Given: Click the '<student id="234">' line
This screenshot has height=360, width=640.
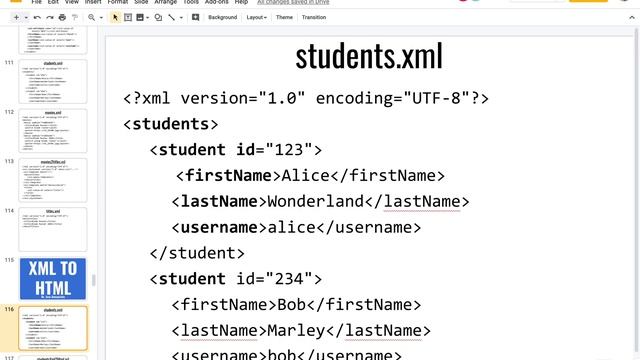Looking at the screenshot, I should point(236,279).
